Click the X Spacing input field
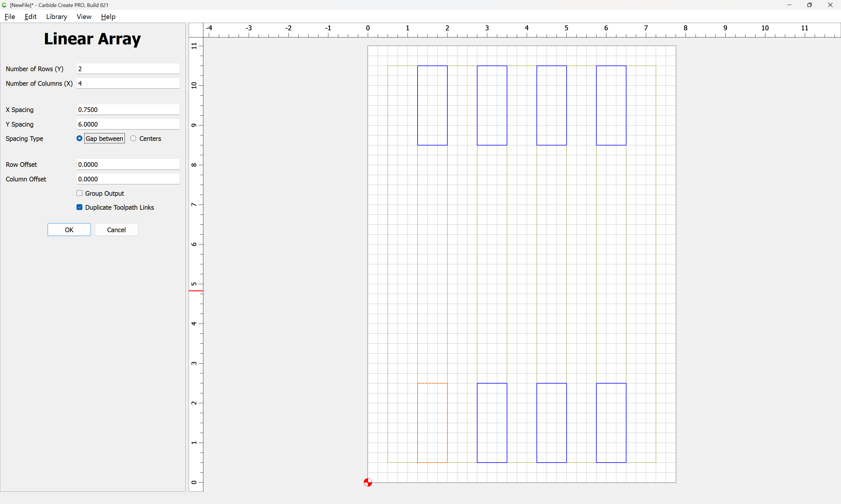This screenshot has width=841, height=504. click(x=128, y=109)
